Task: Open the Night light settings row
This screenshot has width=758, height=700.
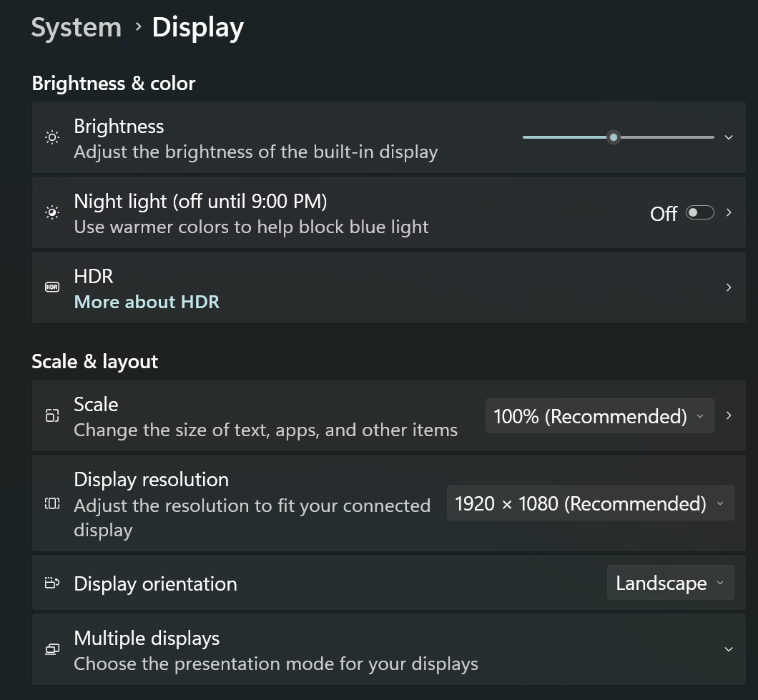Action: pos(728,212)
